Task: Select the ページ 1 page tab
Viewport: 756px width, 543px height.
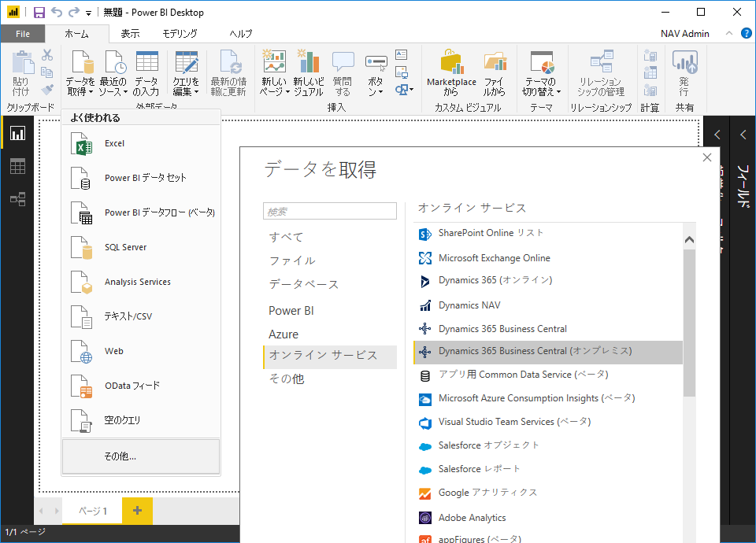Action: pyautogui.click(x=93, y=511)
